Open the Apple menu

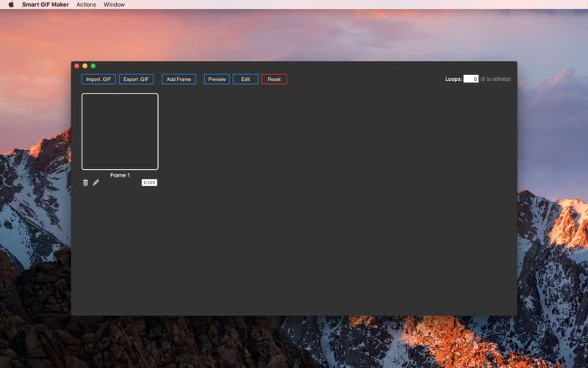point(11,4)
